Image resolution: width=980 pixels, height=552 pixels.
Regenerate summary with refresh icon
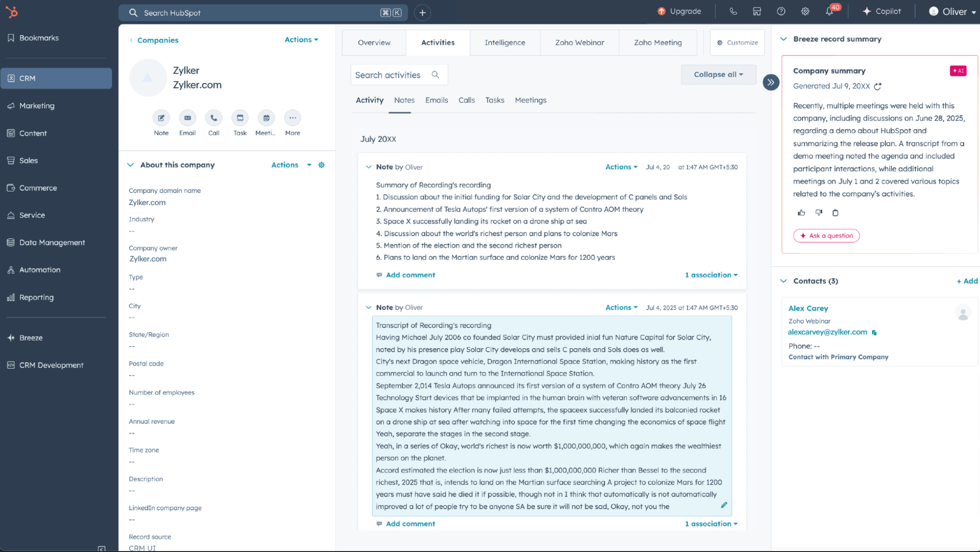pos(878,87)
